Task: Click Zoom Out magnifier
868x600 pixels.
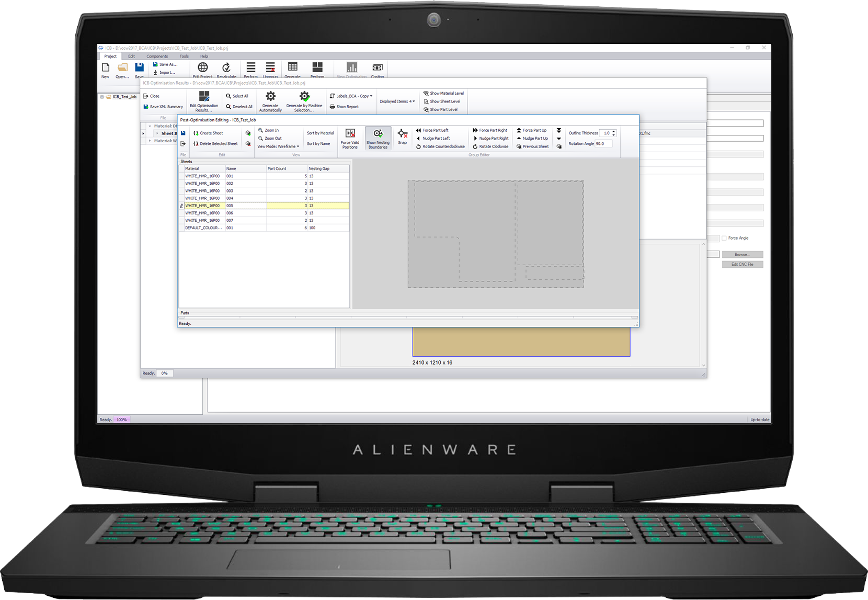Action: pos(270,139)
